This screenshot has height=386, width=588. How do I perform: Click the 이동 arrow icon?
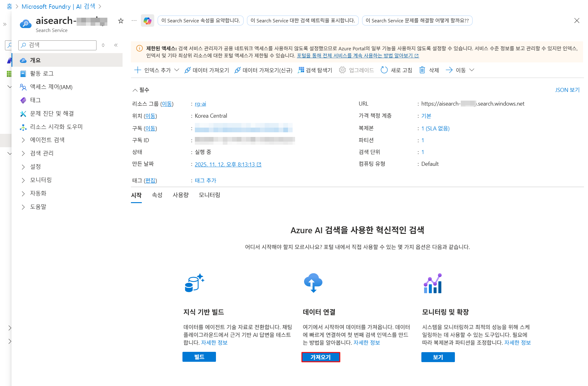(x=449, y=70)
